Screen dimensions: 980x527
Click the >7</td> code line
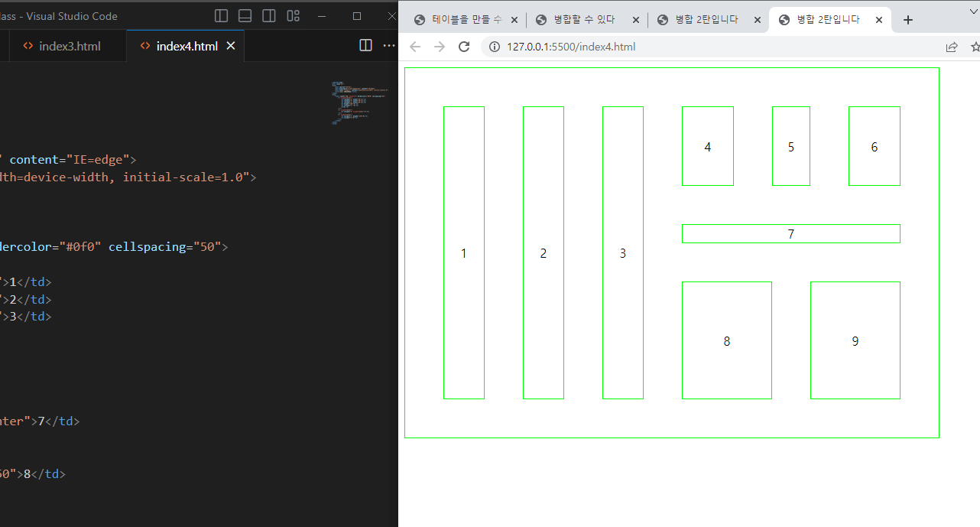(x=40, y=421)
